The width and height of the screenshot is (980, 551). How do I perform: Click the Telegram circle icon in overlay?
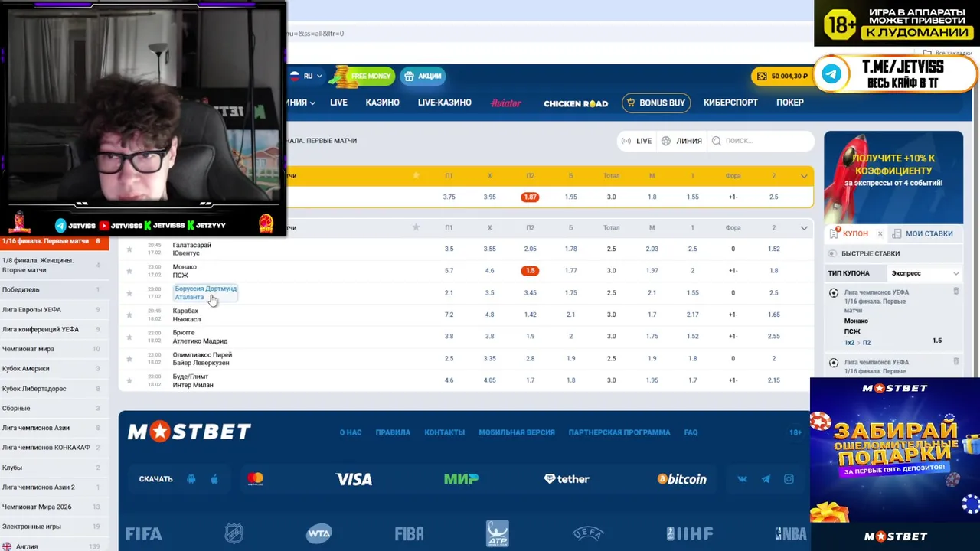[x=831, y=73]
